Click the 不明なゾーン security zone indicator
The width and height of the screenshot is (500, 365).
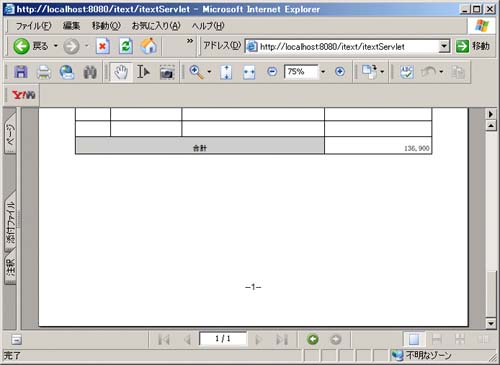422,356
